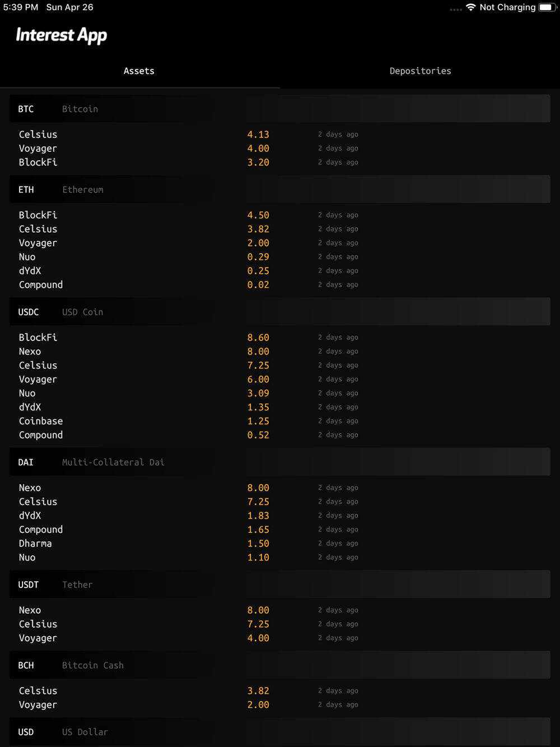Tap the BCH Bitcoin Cash header
The width and height of the screenshot is (560, 747).
point(280,665)
